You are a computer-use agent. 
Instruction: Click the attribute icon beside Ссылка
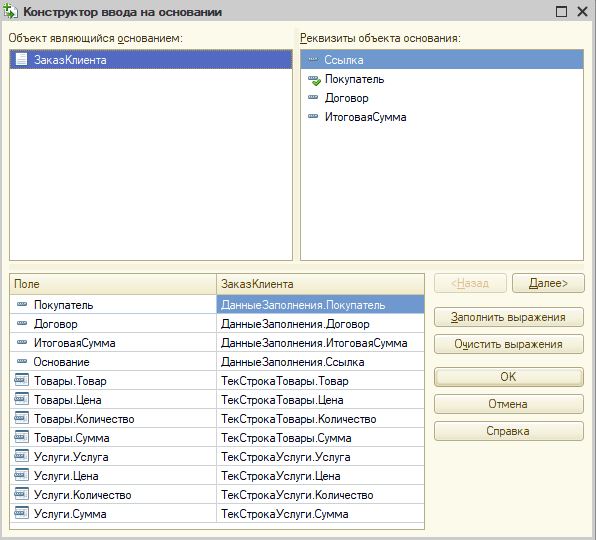click(313, 59)
